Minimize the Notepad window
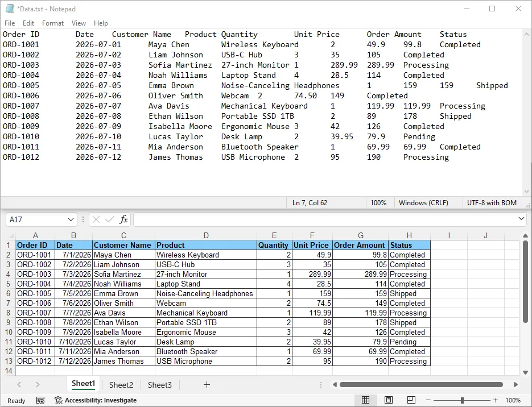 pos(467,9)
